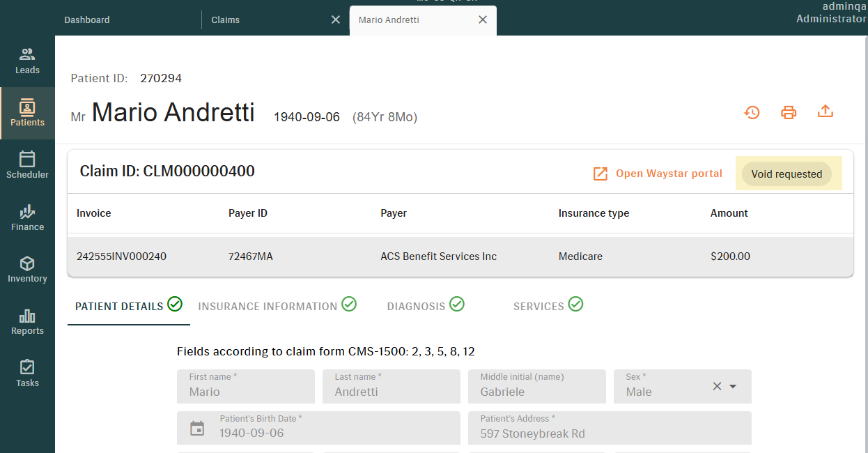Click the Void requested status badge
Screen dimensions: 868x453
click(x=786, y=174)
